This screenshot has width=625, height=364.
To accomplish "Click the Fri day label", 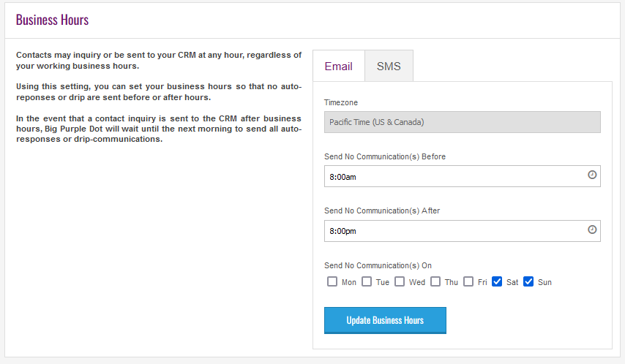I will pos(482,282).
